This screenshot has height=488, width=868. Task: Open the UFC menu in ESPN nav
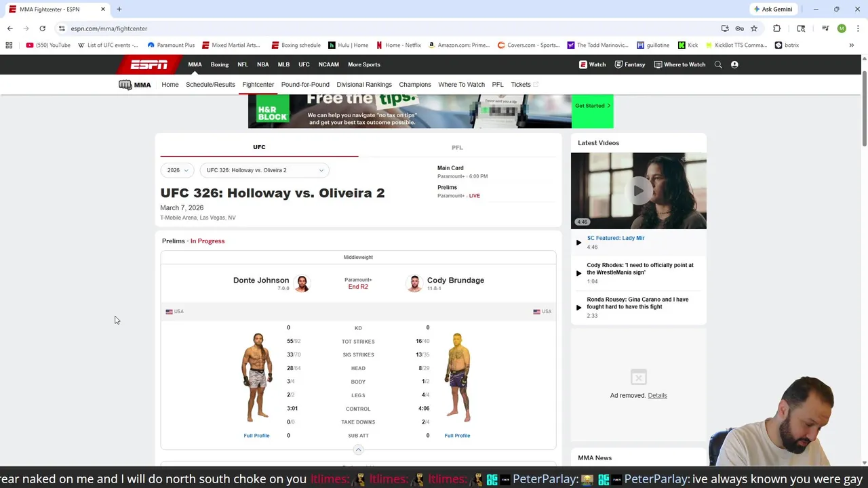304,64
